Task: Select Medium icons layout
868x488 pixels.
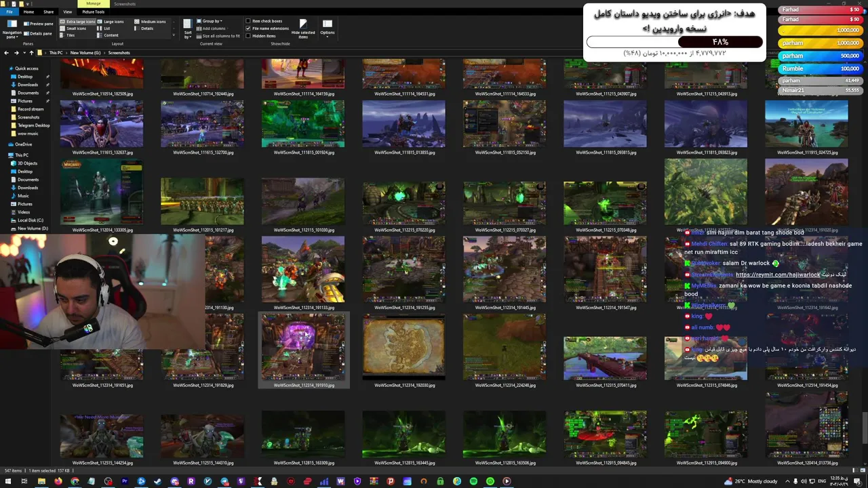Action: tap(151, 22)
